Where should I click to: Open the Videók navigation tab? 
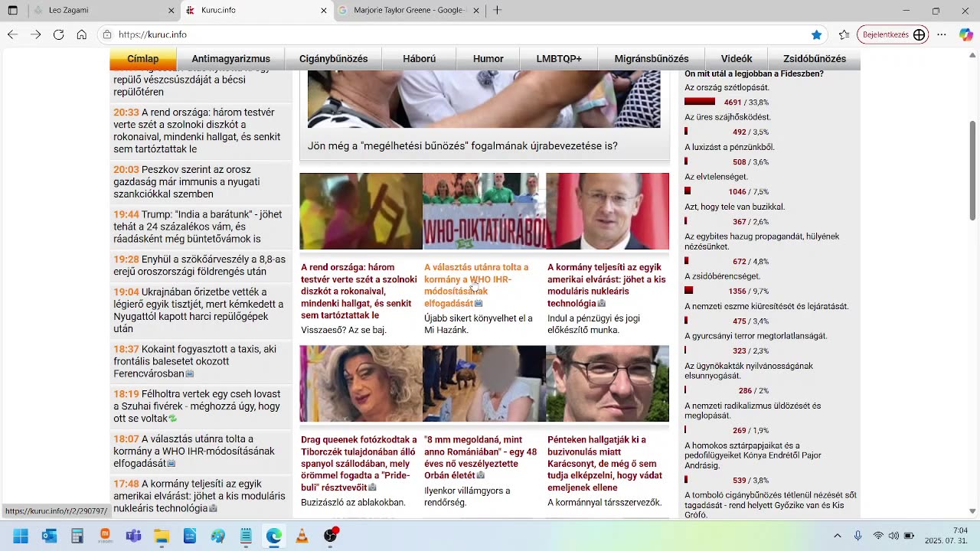737,59
